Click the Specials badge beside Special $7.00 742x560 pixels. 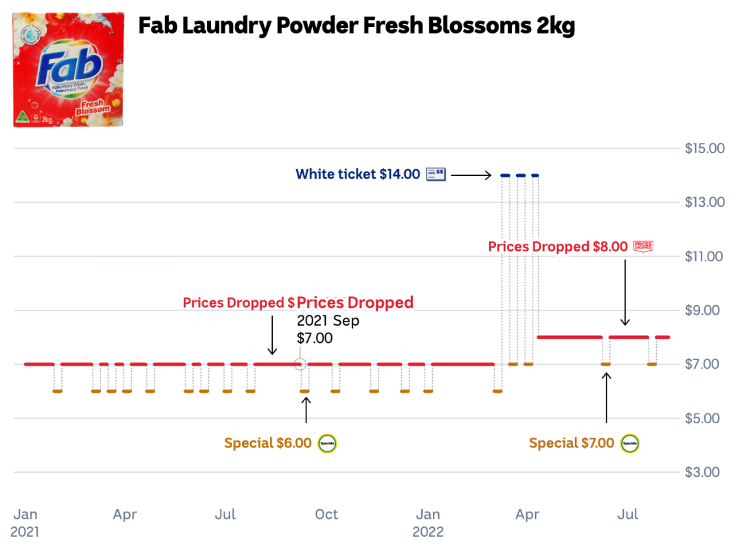(630, 443)
